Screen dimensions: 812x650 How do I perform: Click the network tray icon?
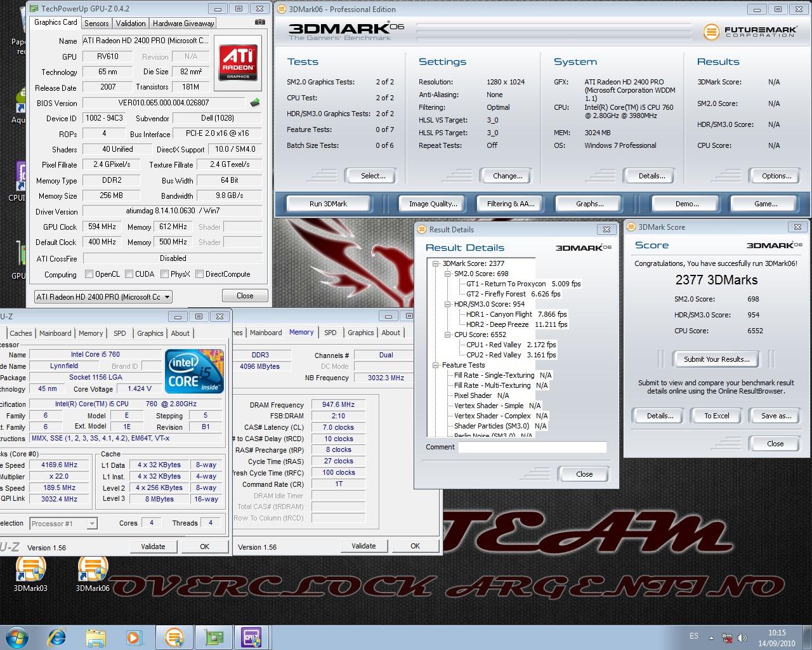728,638
